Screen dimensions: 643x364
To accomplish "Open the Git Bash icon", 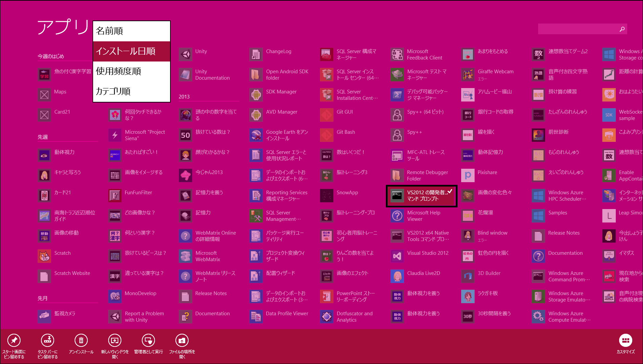I will coord(327,135).
